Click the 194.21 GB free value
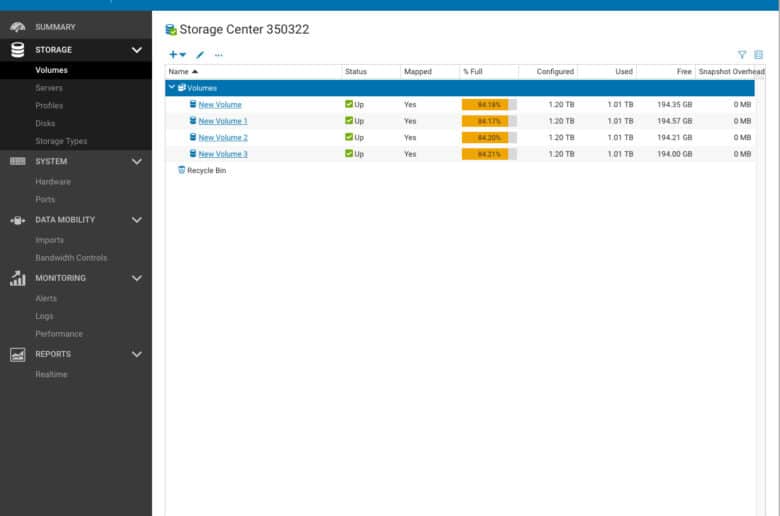This screenshot has width=780, height=516. 675,137
